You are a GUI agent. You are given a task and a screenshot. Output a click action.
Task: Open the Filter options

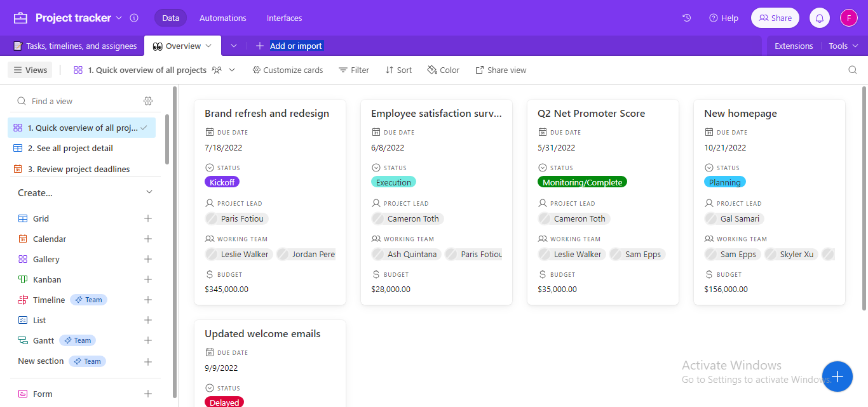[x=353, y=70]
